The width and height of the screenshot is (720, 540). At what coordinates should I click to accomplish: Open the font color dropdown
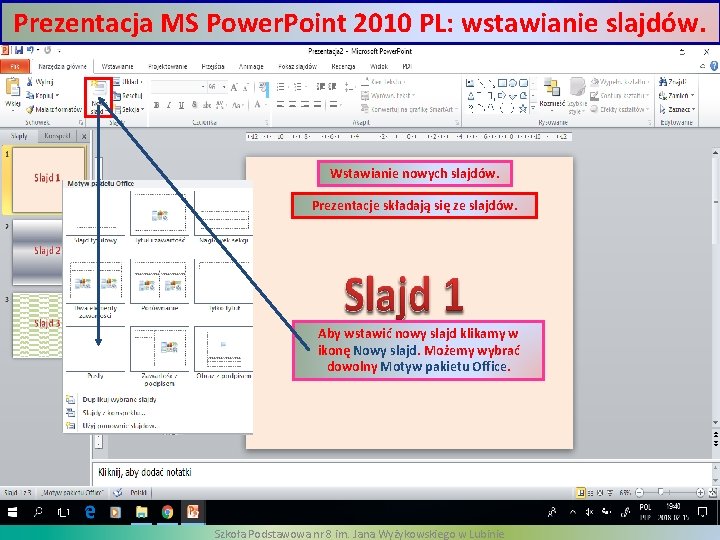(265, 105)
